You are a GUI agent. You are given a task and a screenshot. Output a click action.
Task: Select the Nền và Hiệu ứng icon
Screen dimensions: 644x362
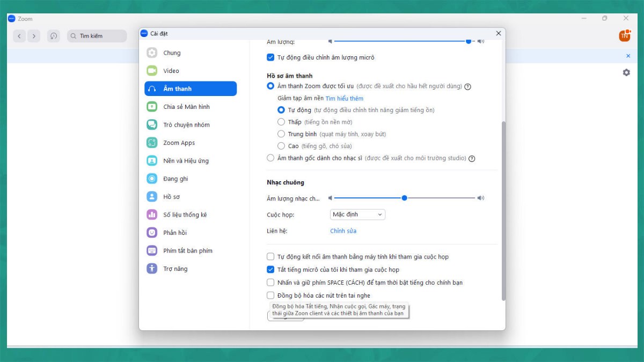coord(152,161)
